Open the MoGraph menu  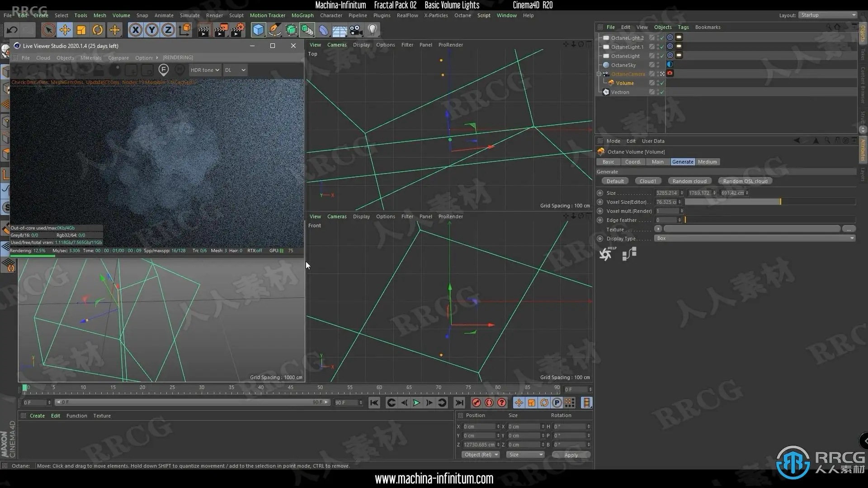tap(302, 15)
